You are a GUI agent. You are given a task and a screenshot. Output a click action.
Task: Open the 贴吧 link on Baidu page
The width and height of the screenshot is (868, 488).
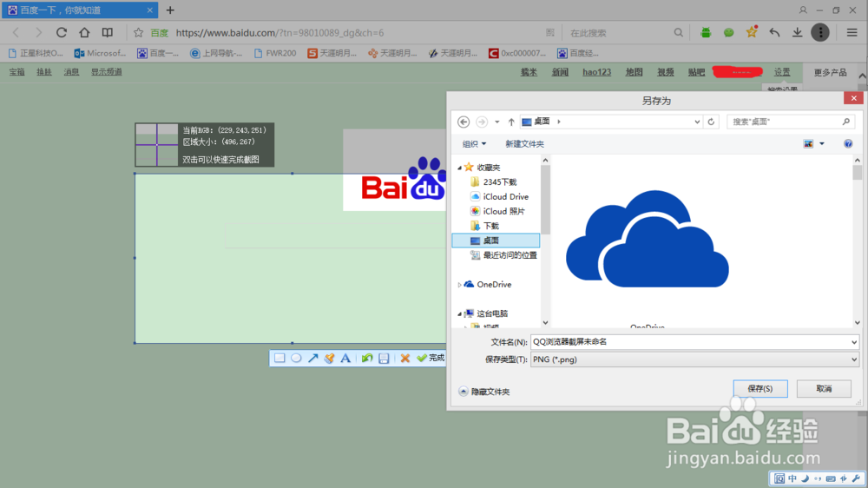(x=696, y=72)
